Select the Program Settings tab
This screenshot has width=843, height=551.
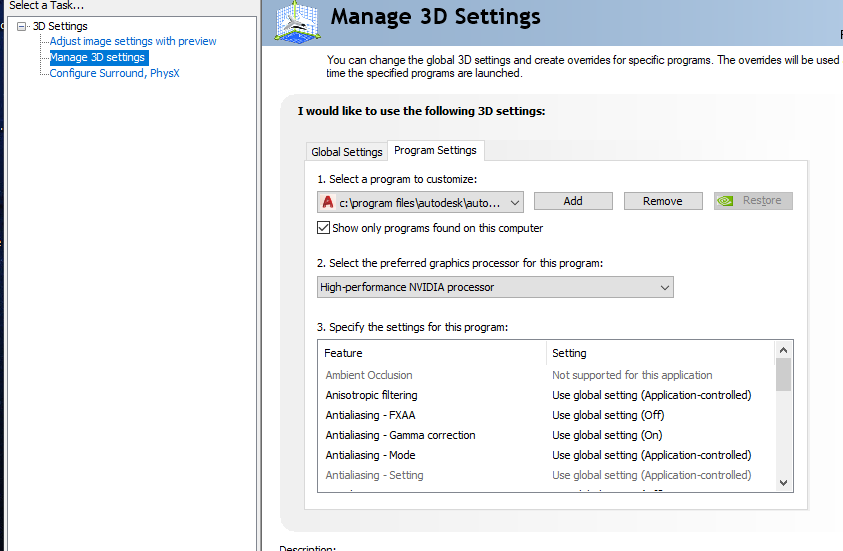[x=435, y=151]
